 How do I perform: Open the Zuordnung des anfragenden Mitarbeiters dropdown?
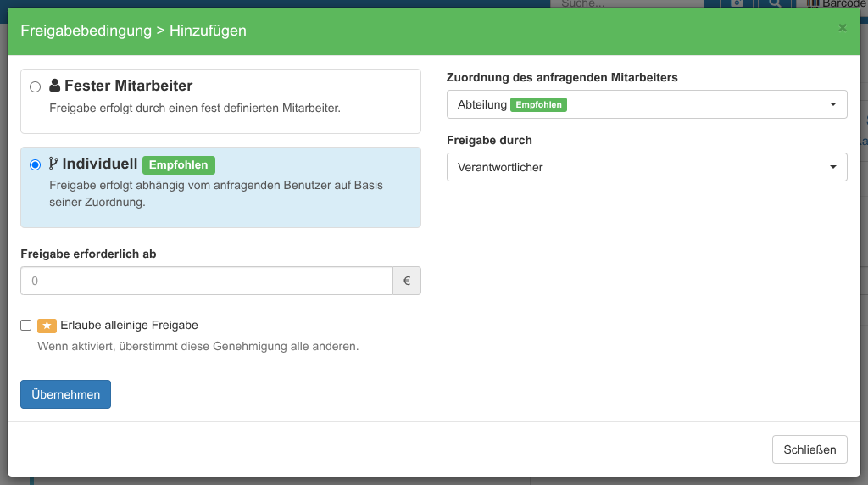[x=646, y=104]
